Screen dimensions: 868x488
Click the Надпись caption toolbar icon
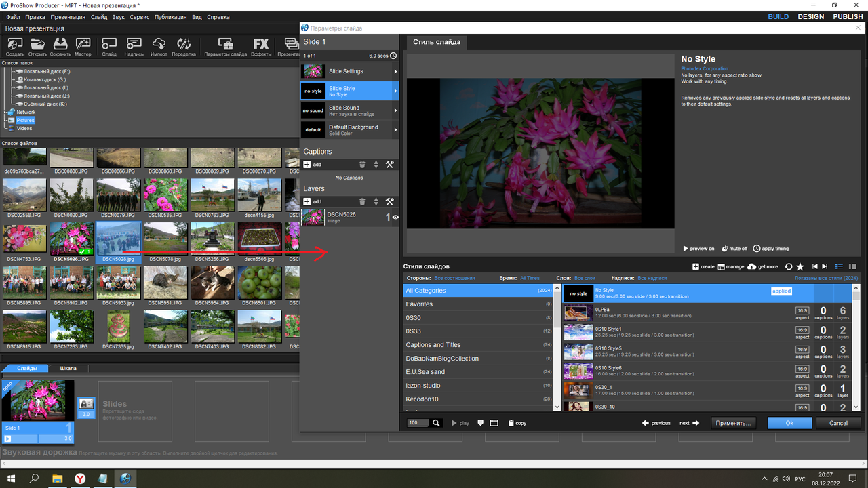coord(134,47)
